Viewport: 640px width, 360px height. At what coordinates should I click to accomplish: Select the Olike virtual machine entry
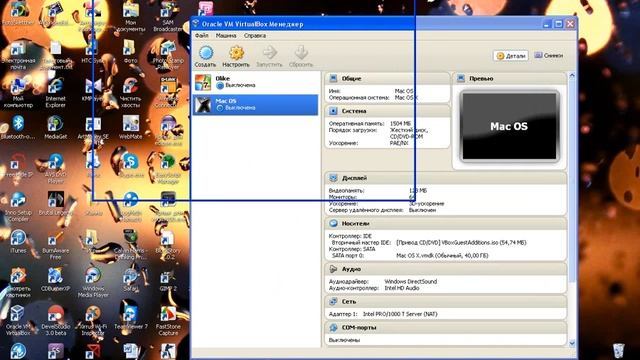pyautogui.click(x=256, y=82)
